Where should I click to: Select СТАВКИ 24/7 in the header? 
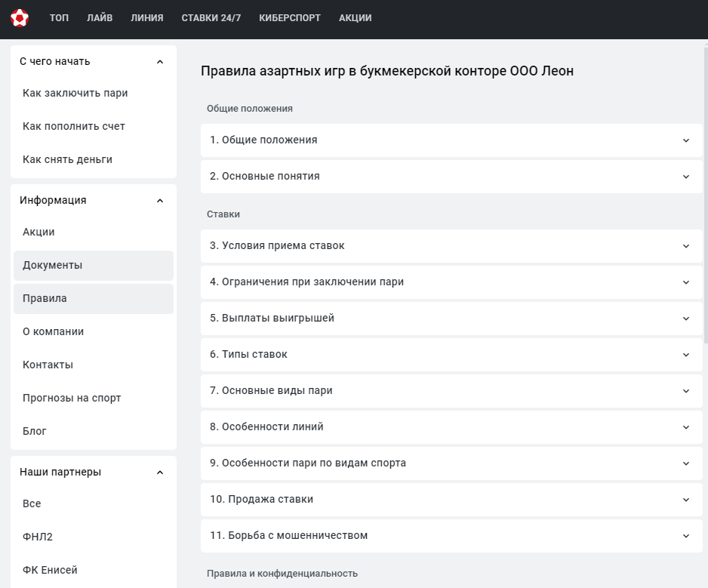[211, 17]
